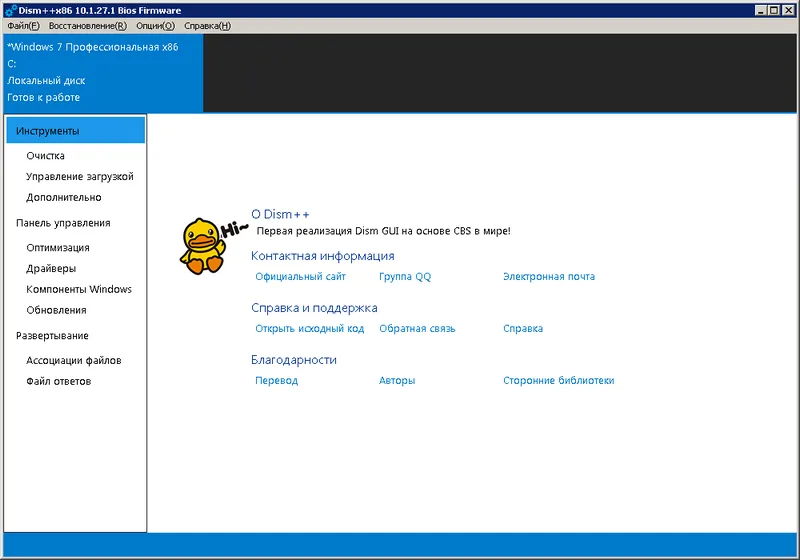
Task: Select the Панель управления header
Action: tap(63, 223)
